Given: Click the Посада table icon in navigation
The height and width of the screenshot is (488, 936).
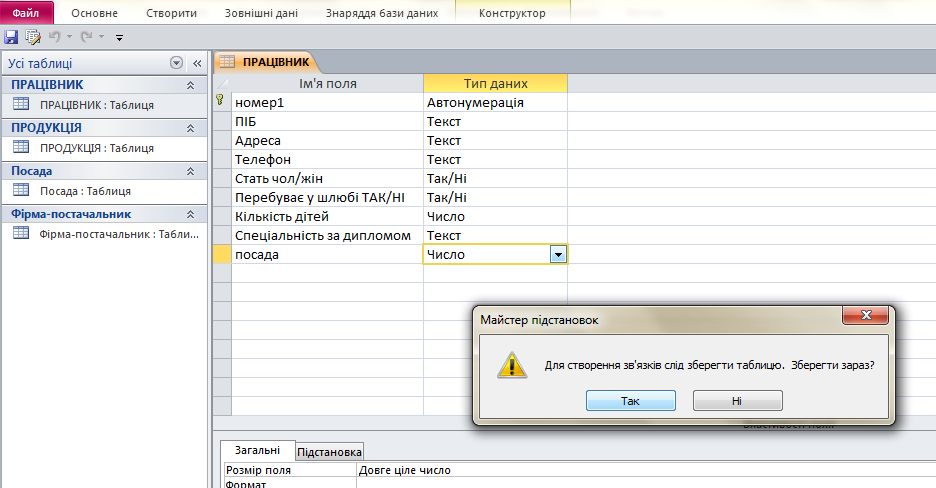Looking at the screenshot, I should click(x=21, y=190).
